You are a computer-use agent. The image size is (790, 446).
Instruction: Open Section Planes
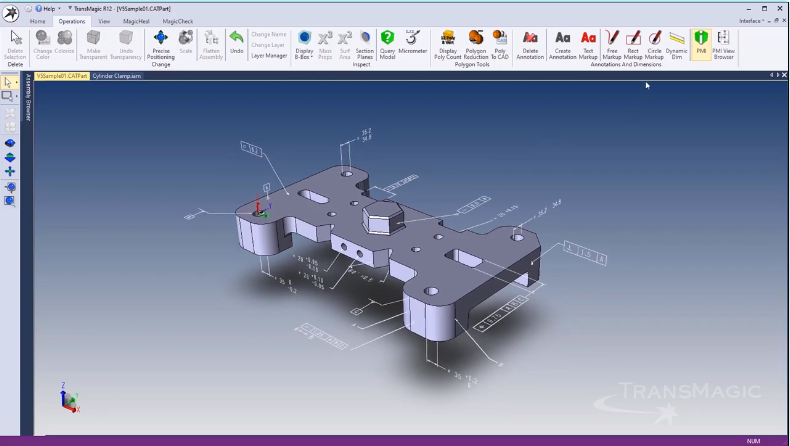point(365,44)
